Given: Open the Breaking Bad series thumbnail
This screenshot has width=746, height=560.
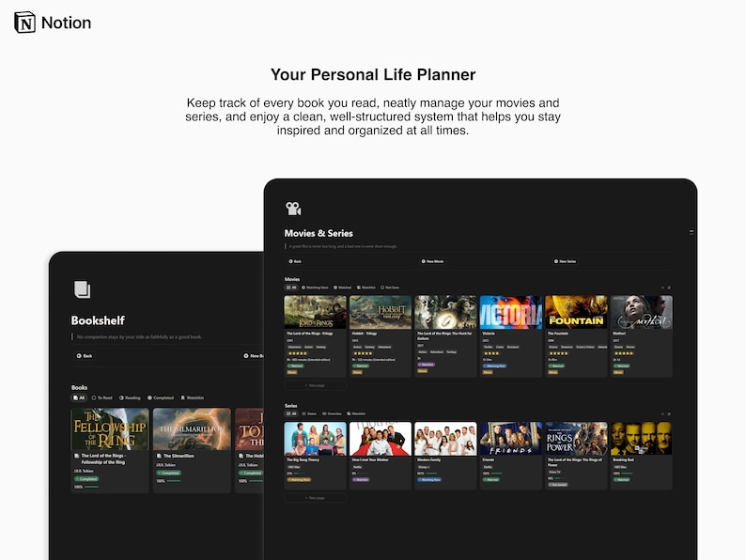Looking at the screenshot, I should [x=642, y=438].
